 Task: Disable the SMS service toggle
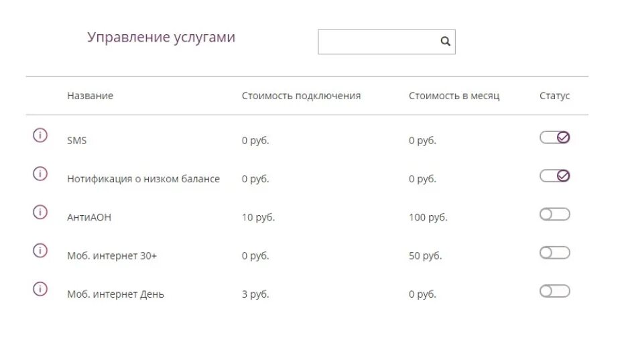coord(555,137)
